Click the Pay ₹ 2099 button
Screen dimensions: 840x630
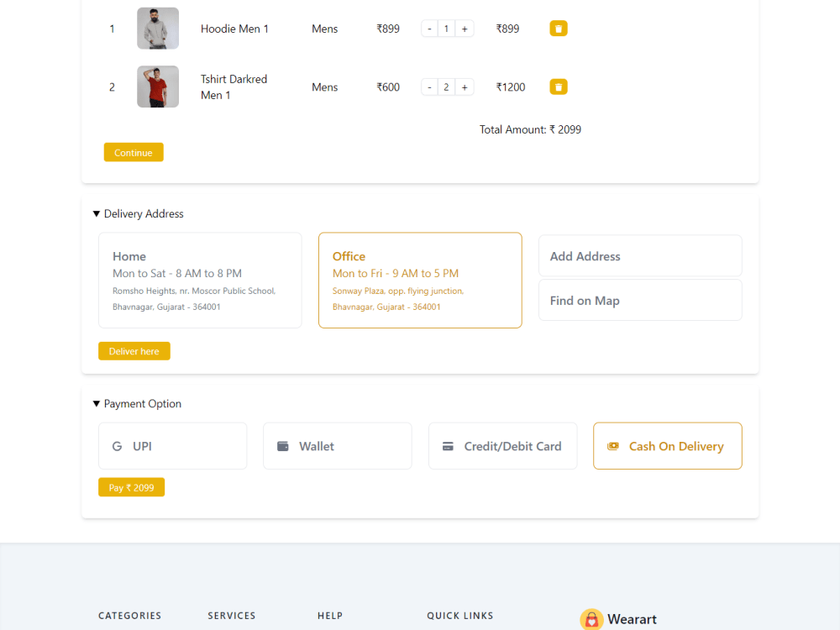pos(131,487)
